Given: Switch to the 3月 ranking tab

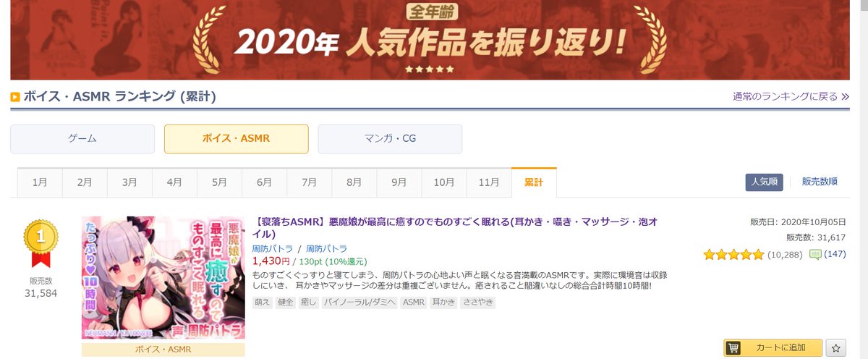Looking at the screenshot, I should pyautogui.click(x=129, y=182).
